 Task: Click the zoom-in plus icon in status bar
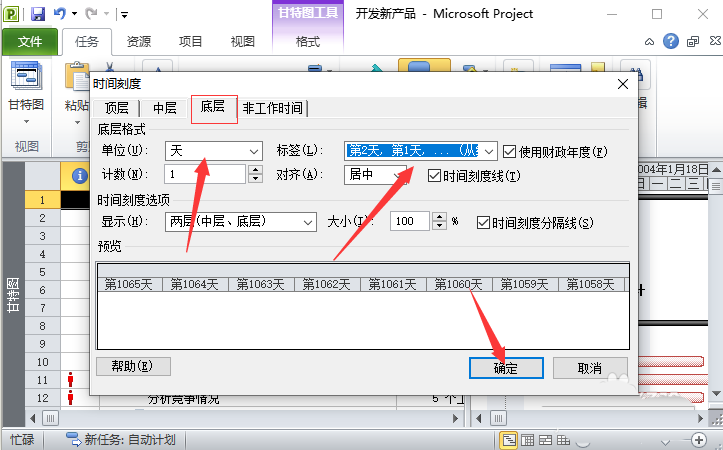point(699,440)
